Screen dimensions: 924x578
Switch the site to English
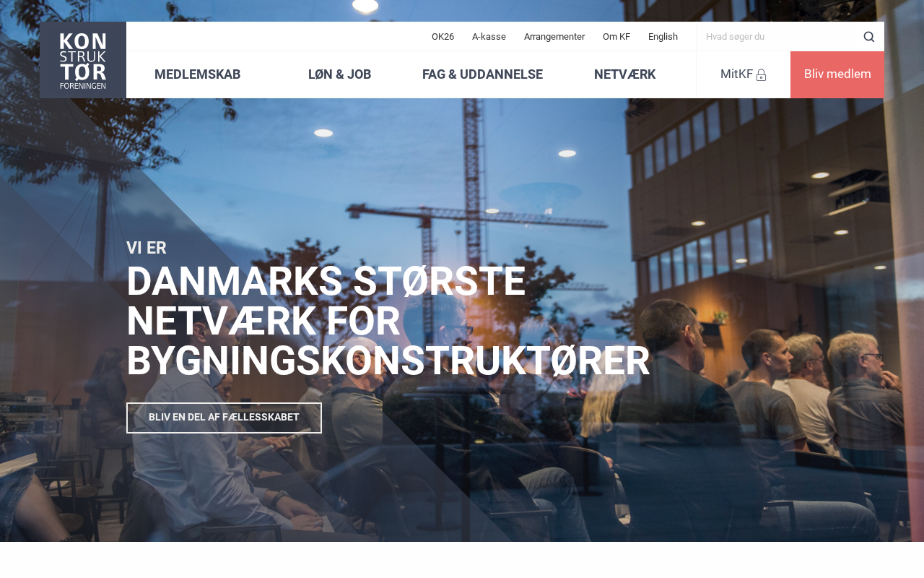(x=663, y=37)
